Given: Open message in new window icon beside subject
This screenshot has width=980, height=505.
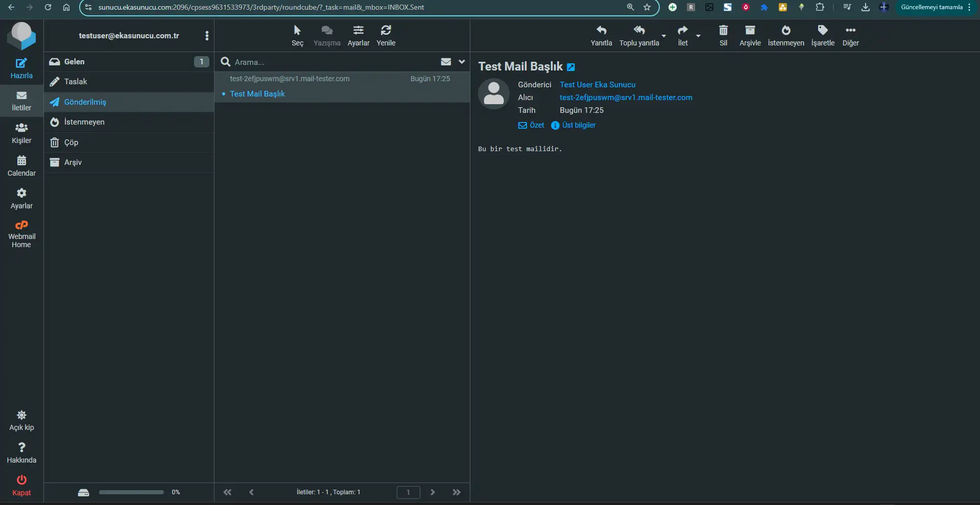Looking at the screenshot, I should coord(571,67).
